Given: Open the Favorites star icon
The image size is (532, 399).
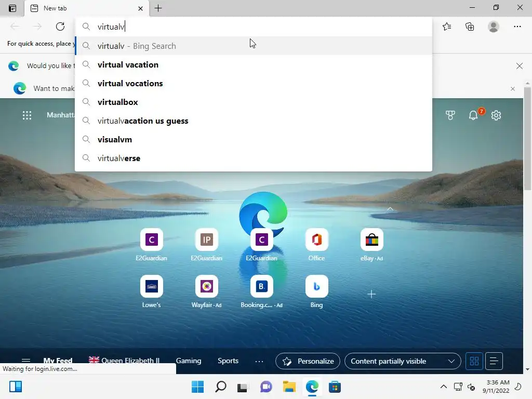Looking at the screenshot, I should (x=447, y=26).
